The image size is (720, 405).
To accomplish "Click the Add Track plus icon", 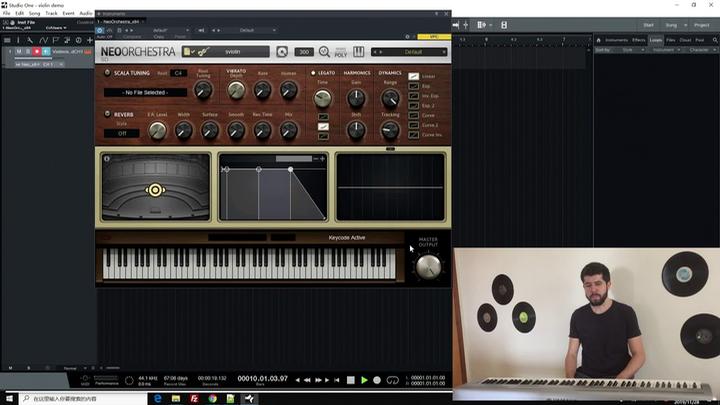I will [x=90, y=40].
